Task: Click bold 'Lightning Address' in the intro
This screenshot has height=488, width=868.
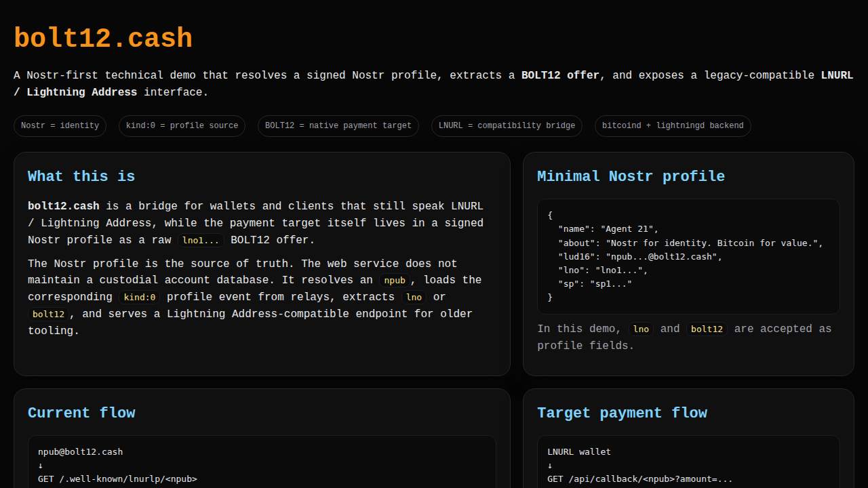Action: pyautogui.click(x=81, y=92)
